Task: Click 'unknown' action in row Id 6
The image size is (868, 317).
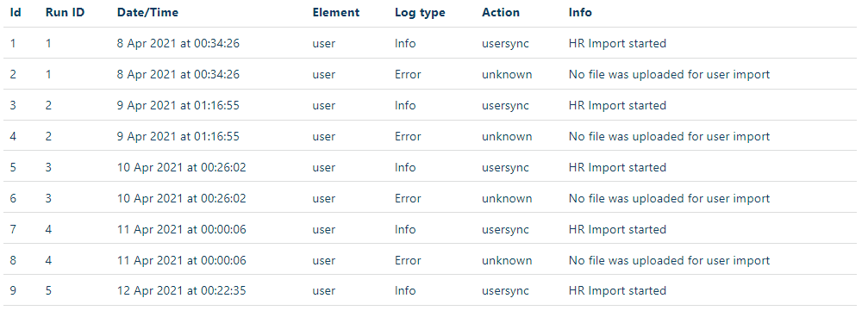Action: pos(507,198)
